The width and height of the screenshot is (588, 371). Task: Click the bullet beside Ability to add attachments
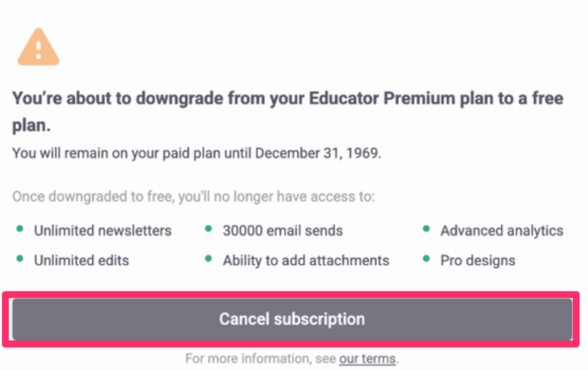tap(208, 259)
